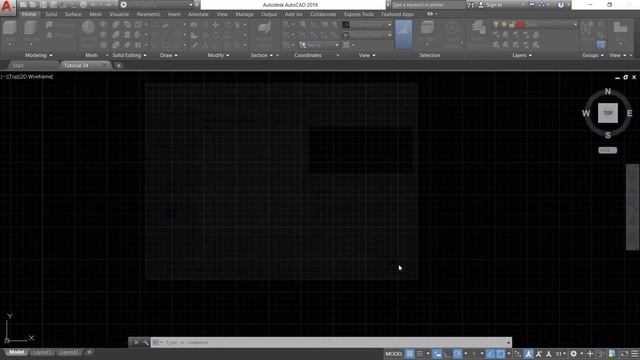The width and height of the screenshot is (640, 360).
Task: Open the Help icon in the title bar
Action: 561,5
